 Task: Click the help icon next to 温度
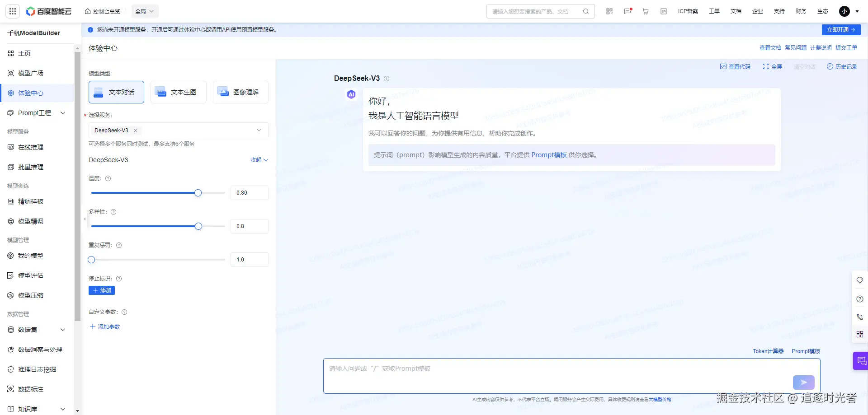point(108,178)
